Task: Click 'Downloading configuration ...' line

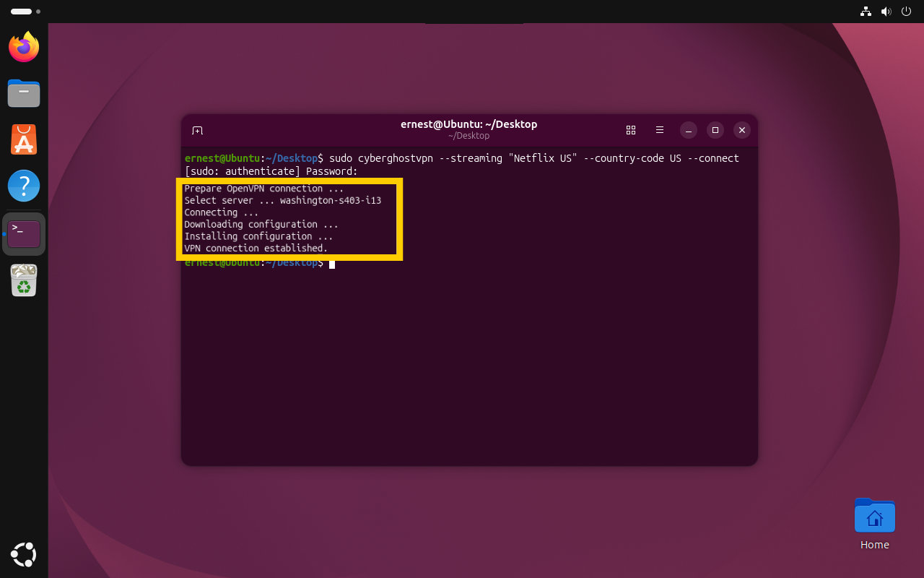Action: (x=261, y=224)
